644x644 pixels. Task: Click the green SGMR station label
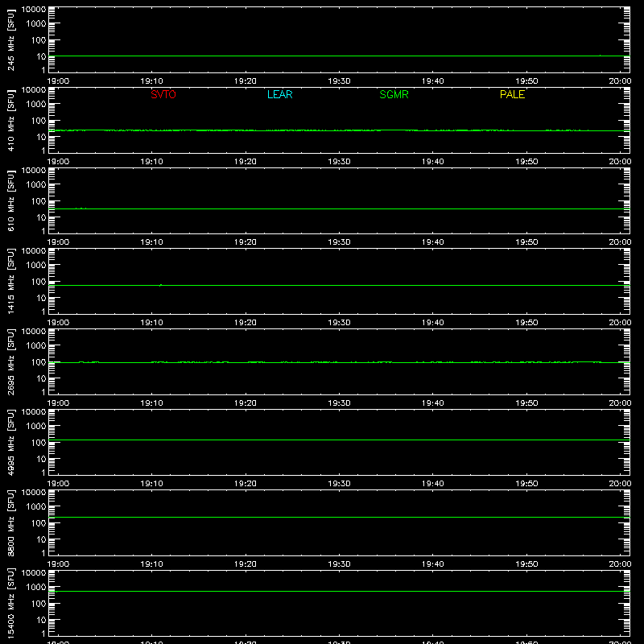pos(394,94)
